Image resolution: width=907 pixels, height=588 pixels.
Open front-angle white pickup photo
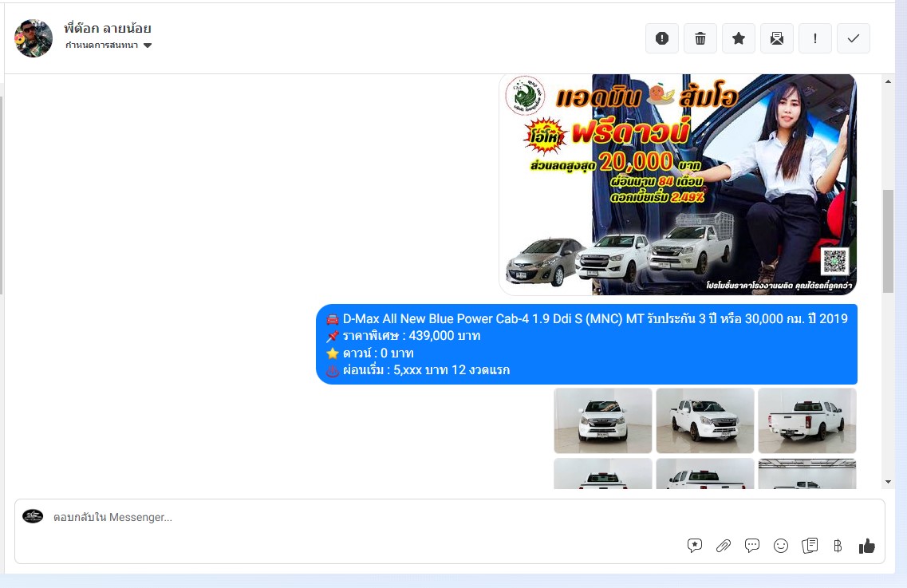pyautogui.click(x=705, y=420)
